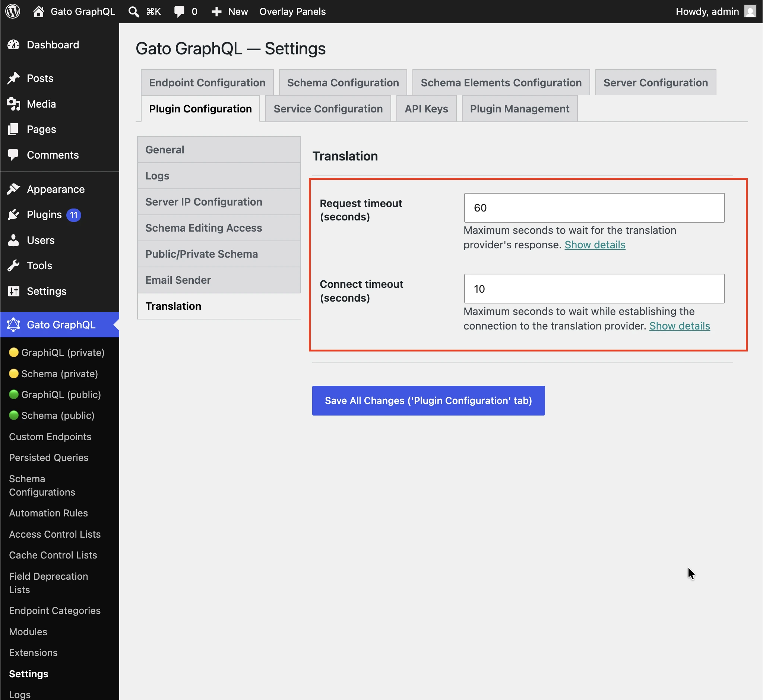This screenshot has height=700, width=763.
Task: Open Endpoint Categories submenu item
Action: tap(55, 611)
